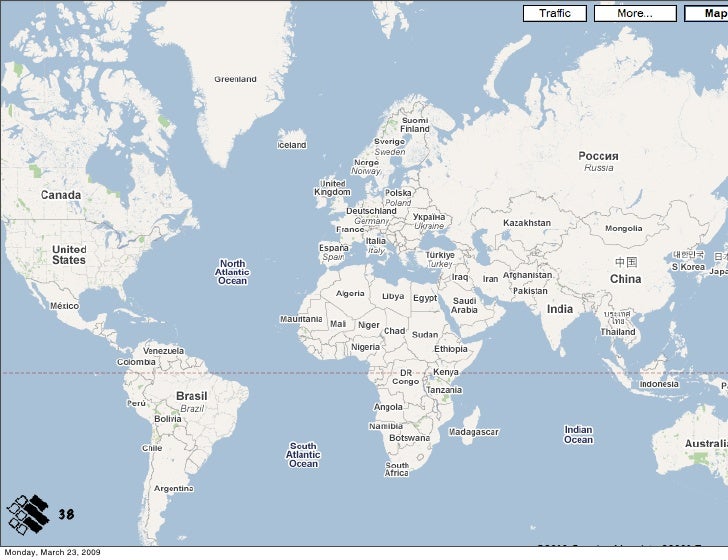Click the Argentina label
The height and width of the screenshot is (560, 728).
coord(174,488)
